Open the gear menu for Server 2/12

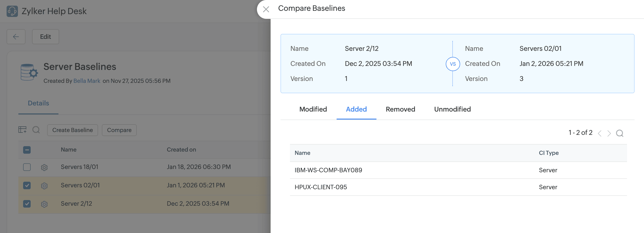44,204
